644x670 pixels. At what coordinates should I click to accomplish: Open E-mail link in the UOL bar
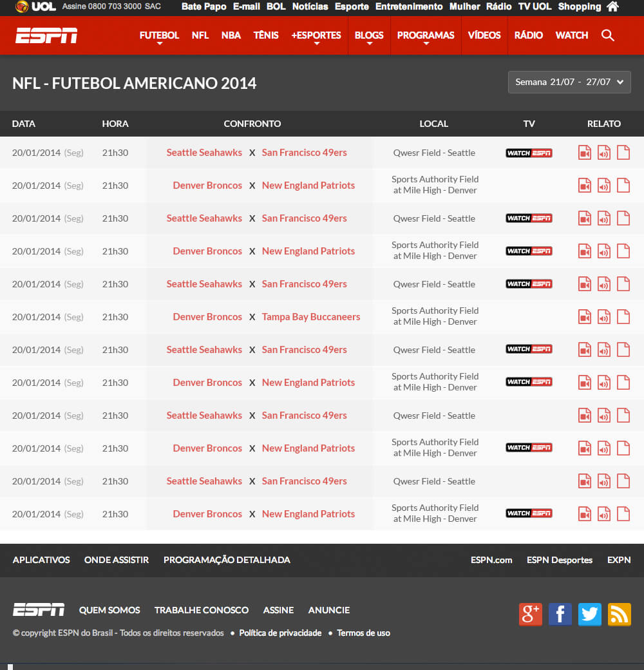[247, 6]
